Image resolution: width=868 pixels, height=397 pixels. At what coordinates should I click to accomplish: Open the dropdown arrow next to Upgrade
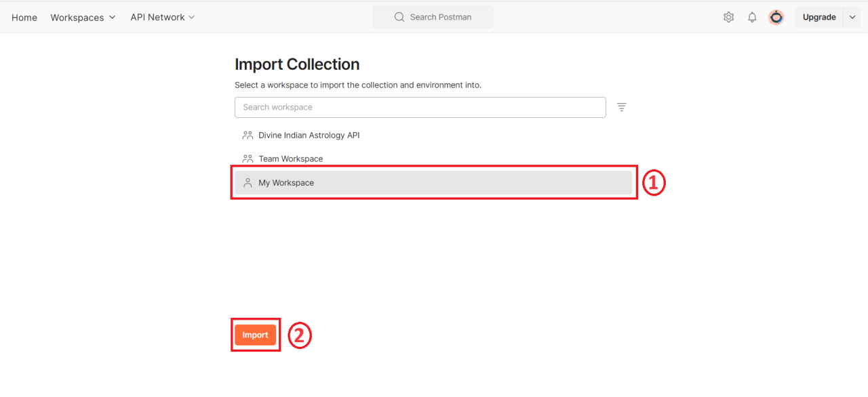(x=852, y=18)
